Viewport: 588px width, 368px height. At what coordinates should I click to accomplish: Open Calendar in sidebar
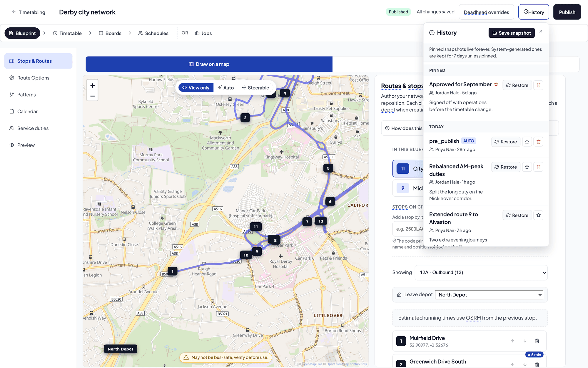point(38,111)
